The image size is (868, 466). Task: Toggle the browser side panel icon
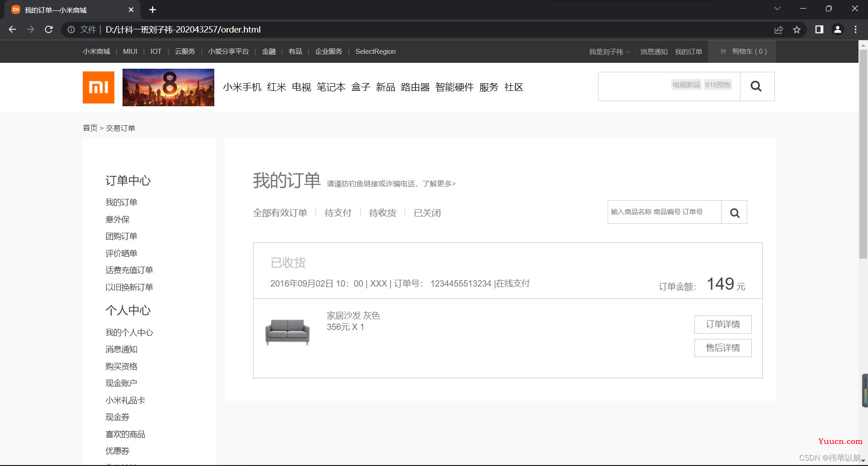point(819,29)
